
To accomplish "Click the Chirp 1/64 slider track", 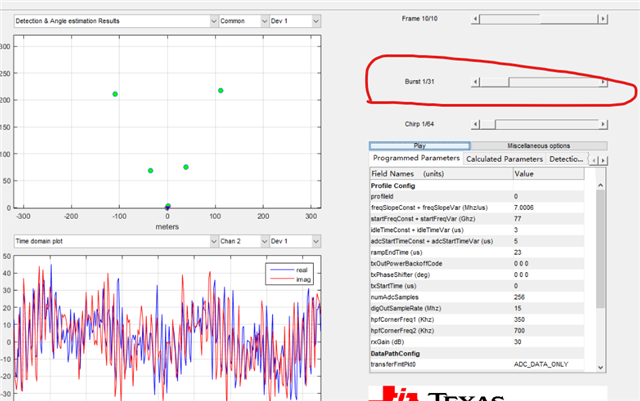I will (x=539, y=124).
